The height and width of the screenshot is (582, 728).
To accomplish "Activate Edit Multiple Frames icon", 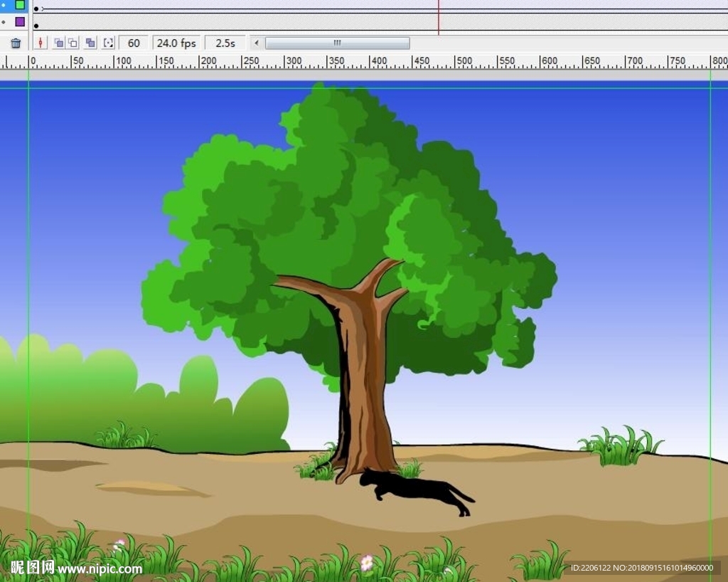I will 90,43.
